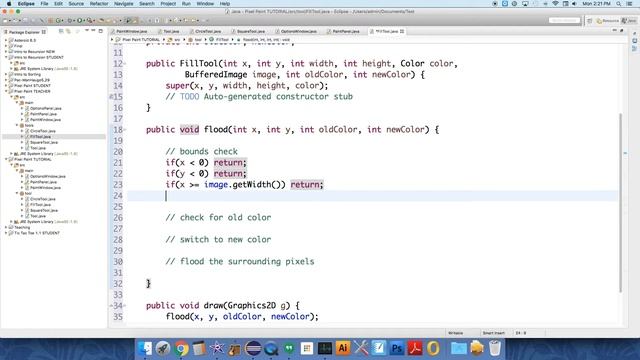Collapse the Pixel Paint TUTORIAL project
Viewport: 640px width, 360px height.
pyautogui.click(x=6, y=160)
